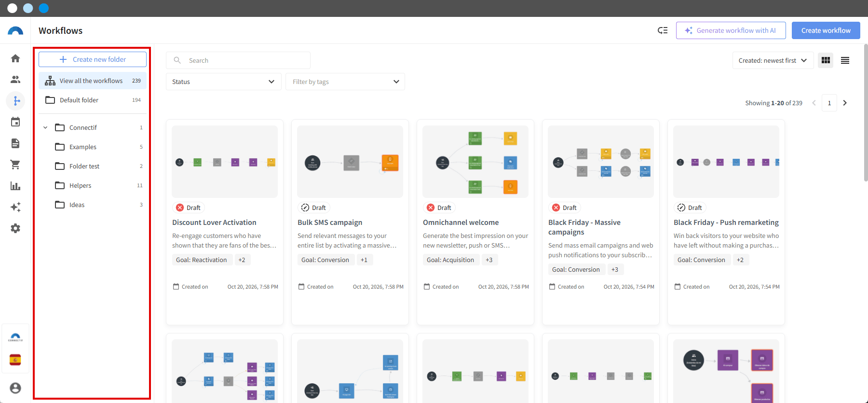Click the dashed circle icon on Push remarketing Draft
Image resolution: width=868 pixels, height=403 pixels.
[x=681, y=208]
